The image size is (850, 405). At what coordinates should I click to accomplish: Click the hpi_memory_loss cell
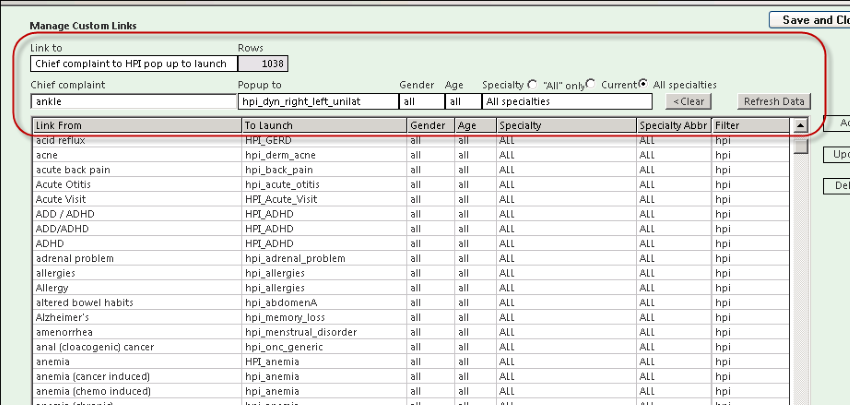(x=325, y=317)
